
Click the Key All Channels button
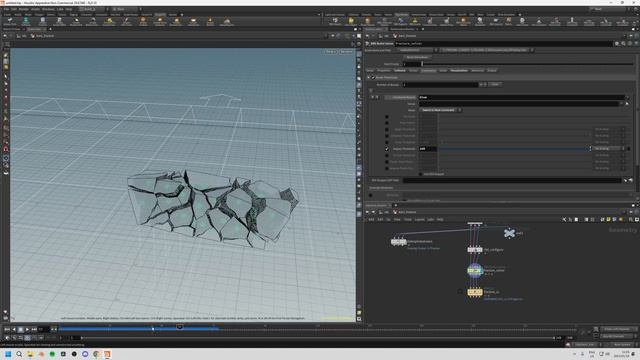tap(617, 336)
